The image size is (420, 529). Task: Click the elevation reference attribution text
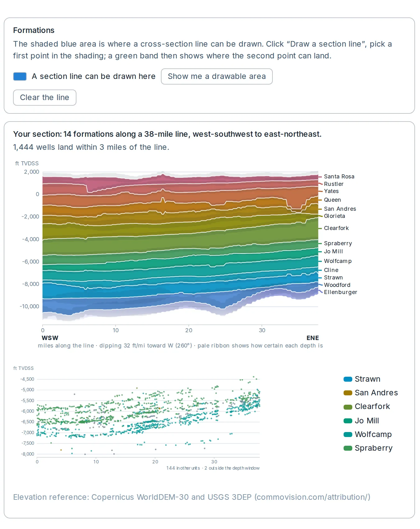(192, 497)
